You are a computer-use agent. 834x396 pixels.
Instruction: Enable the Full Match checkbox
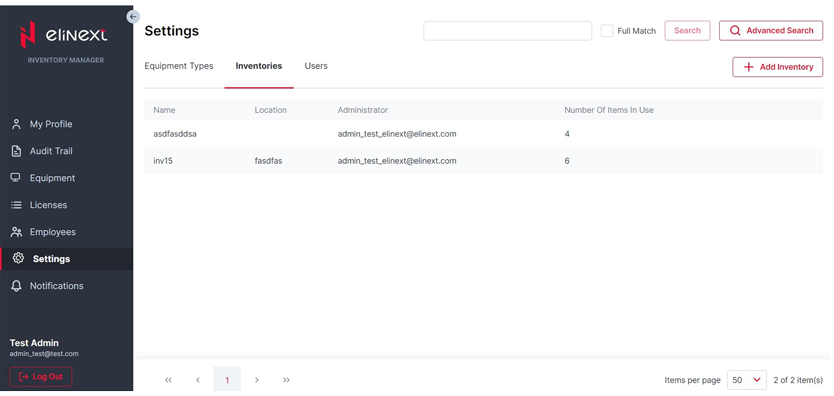pyautogui.click(x=607, y=31)
